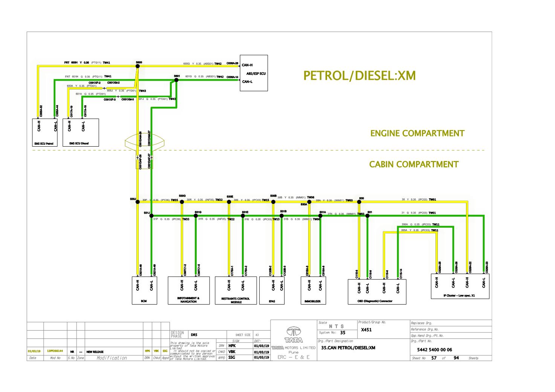The image size is (555, 392).
Task: Select splice node S30E
Action: pyautogui.click(x=229, y=202)
